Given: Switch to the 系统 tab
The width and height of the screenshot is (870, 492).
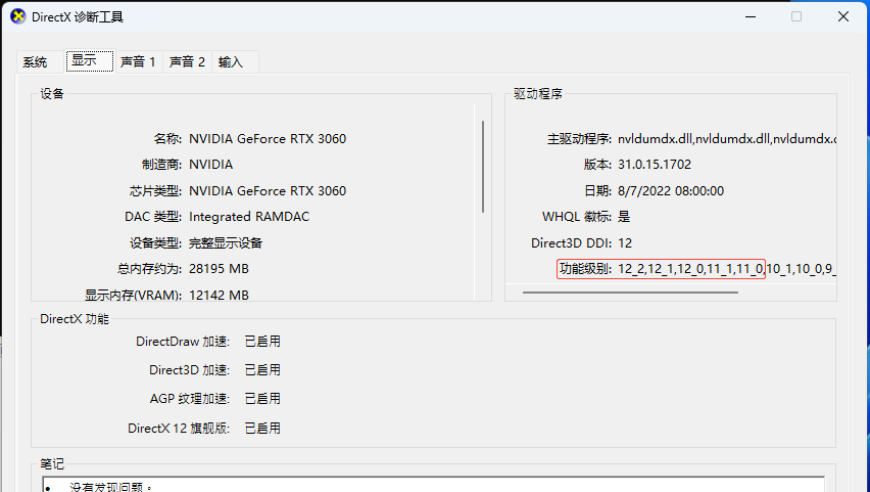Looking at the screenshot, I should click(34, 62).
